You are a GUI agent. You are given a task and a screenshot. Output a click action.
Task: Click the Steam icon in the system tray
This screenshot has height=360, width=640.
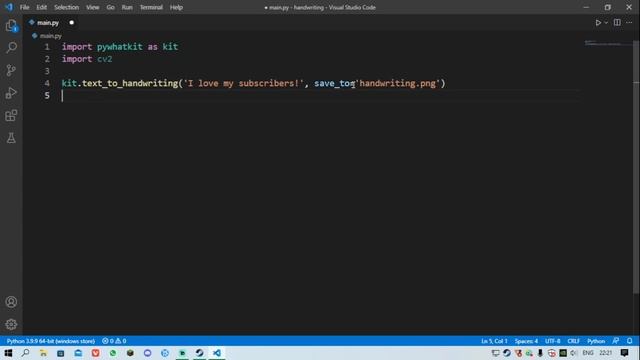(x=507, y=353)
